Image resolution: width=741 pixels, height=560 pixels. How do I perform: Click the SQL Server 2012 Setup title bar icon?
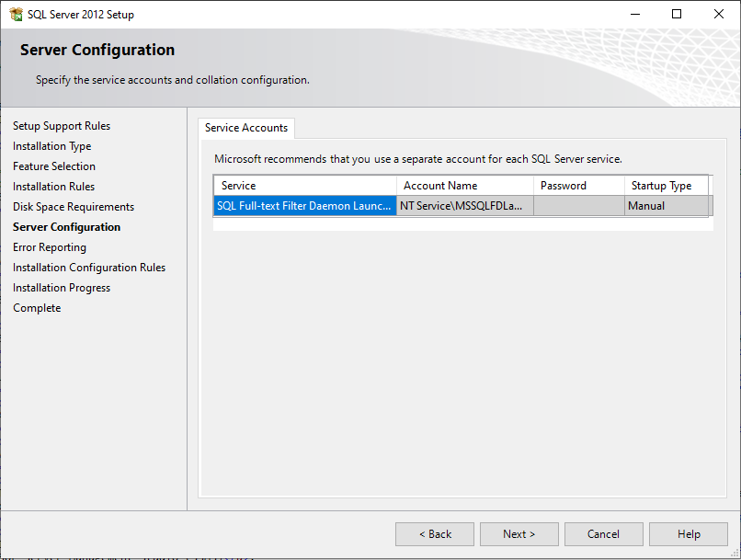pos(16,14)
